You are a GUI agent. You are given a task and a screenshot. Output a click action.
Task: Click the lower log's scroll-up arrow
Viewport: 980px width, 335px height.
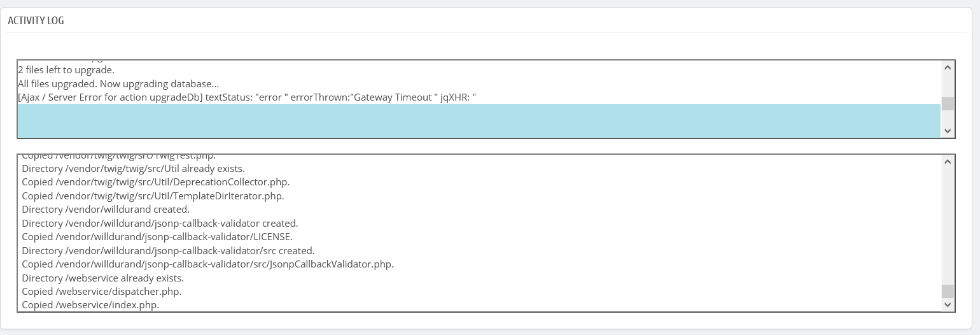[x=948, y=161]
